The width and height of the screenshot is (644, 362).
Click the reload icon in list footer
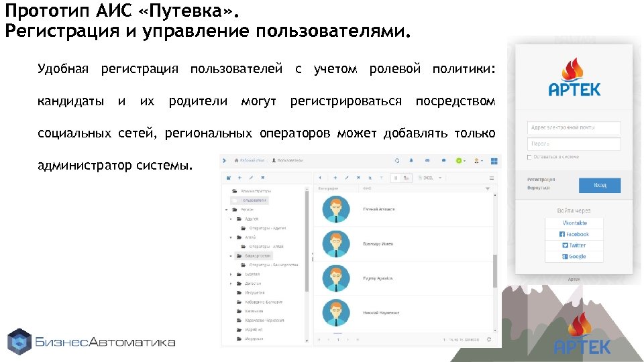point(489,339)
